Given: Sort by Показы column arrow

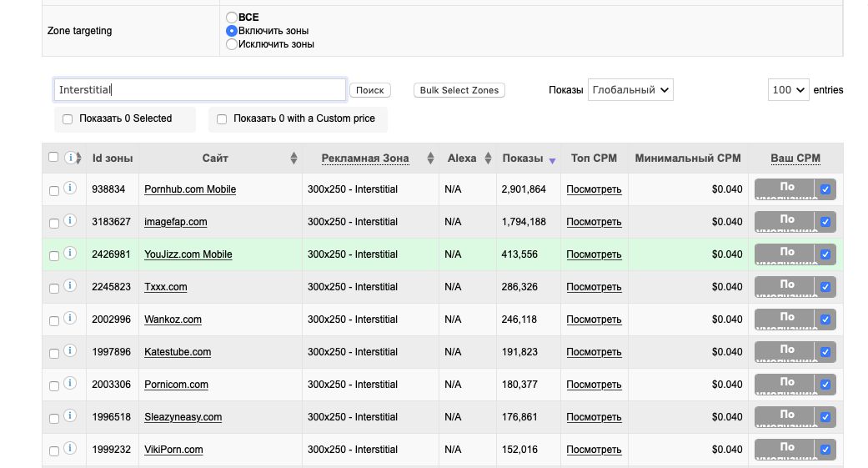Looking at the screenshot, I should [552, 159].
